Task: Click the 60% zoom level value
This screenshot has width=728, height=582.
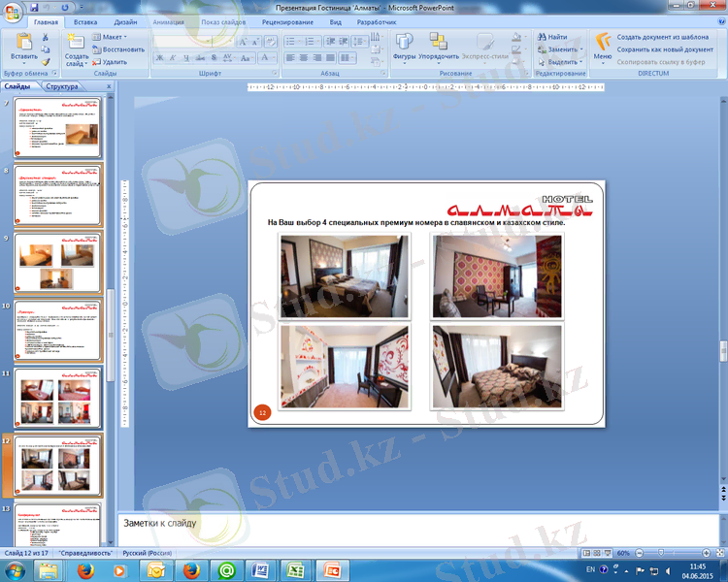Action: 623,553
